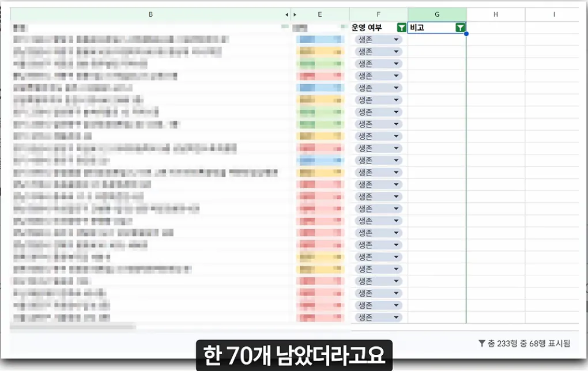Select the 비고 header cell
The image size is (588, 371).
[437, 27]
